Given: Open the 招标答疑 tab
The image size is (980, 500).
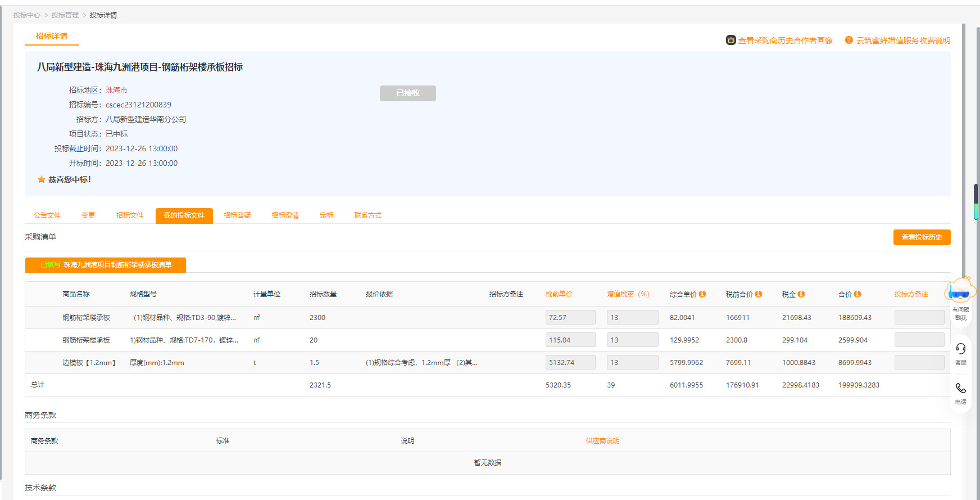Looking at the screenshot, I should pos(237,215).
